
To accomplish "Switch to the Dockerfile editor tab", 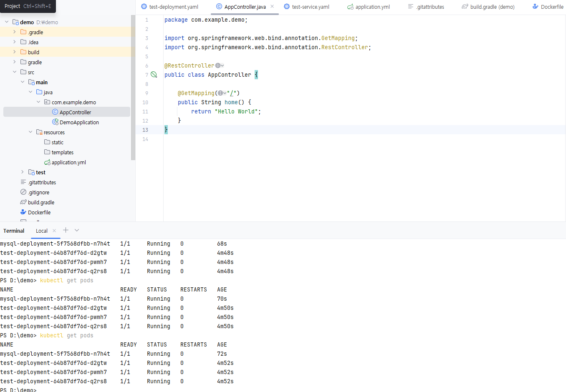I will (548, 7).
